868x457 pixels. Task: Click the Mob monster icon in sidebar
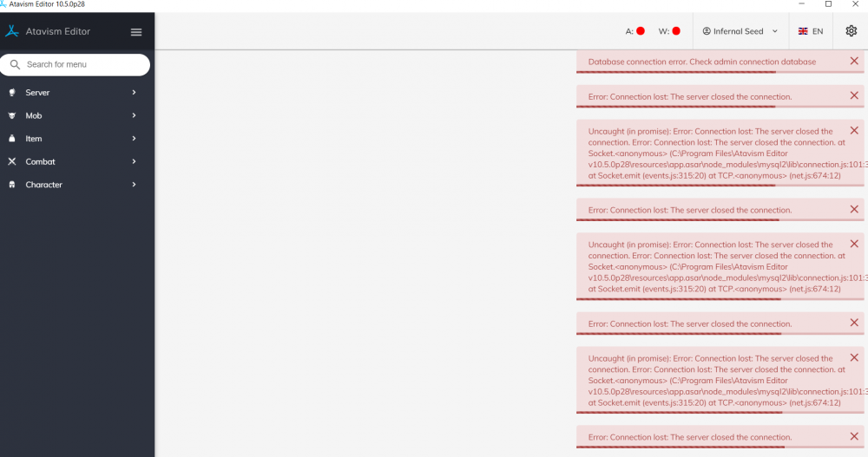tap(12, 115)
